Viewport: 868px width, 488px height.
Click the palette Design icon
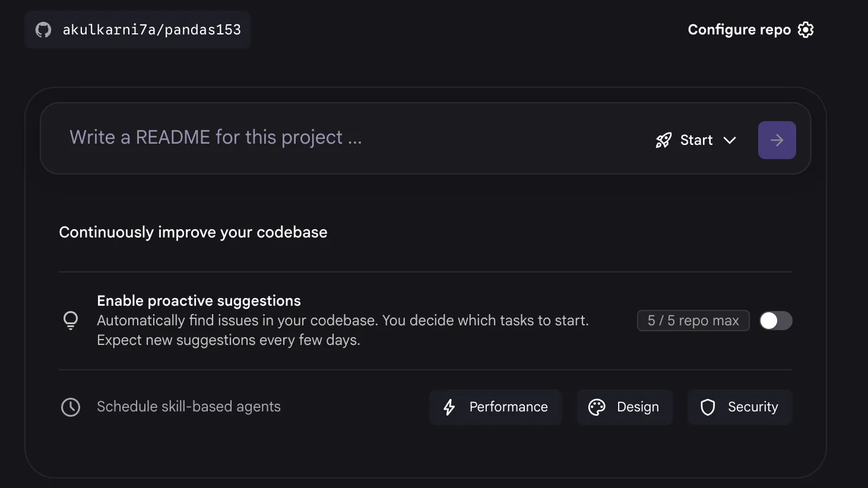pyautogui.click(x=597, y=407)
